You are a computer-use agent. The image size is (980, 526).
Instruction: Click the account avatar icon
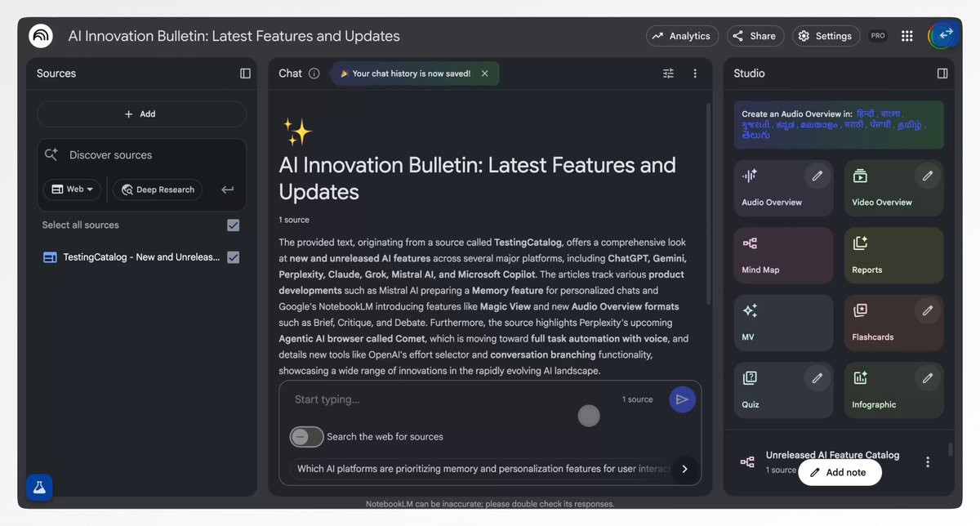pyautogui.click(x=944, y=34)
